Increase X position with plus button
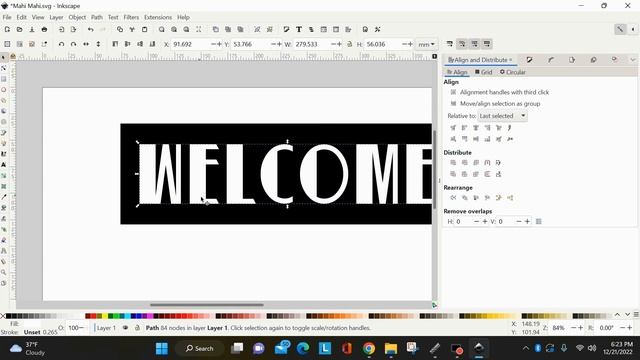The image size is (640, 360). click(220, 44)
